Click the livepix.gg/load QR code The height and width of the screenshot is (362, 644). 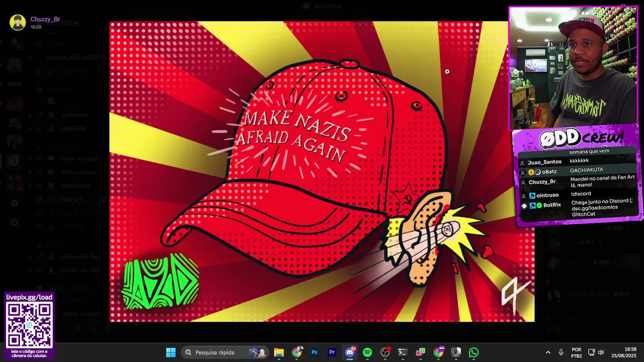[x=29, y=325]
